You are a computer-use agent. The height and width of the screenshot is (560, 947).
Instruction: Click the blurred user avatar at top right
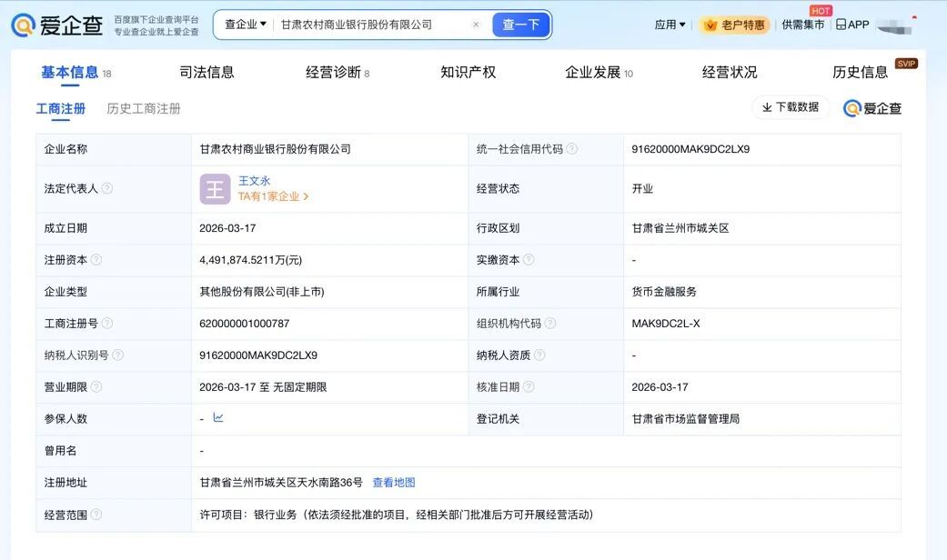click(895, 26)
